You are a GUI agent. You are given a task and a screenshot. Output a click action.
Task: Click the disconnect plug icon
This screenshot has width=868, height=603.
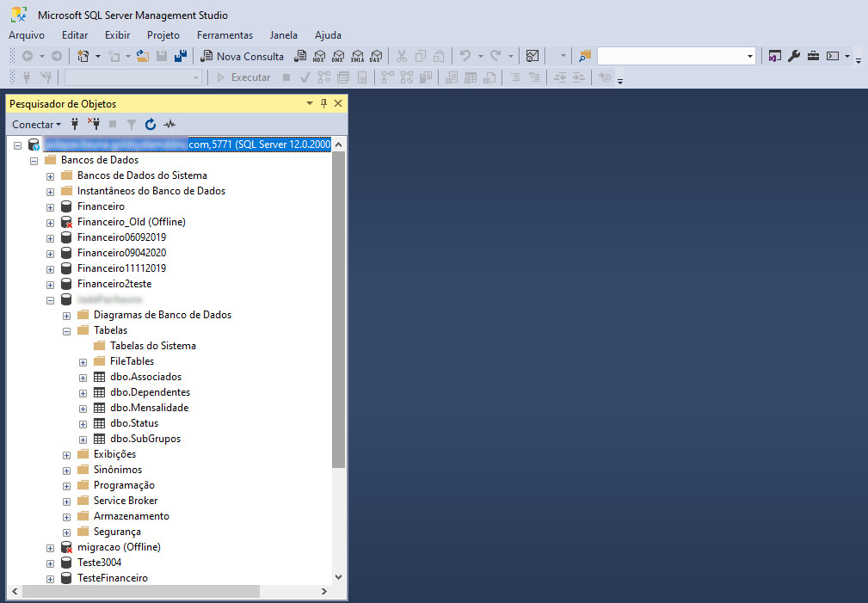click(x=94, y=125)
